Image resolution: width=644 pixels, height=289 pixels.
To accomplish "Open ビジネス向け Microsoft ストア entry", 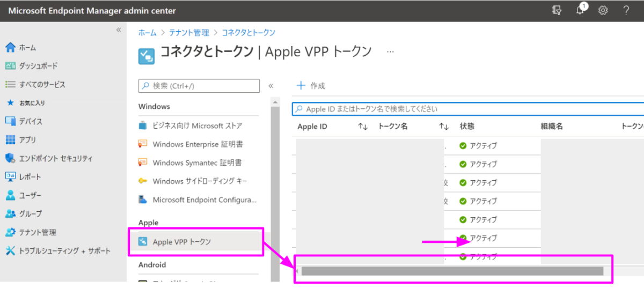I will click(197, 126).
